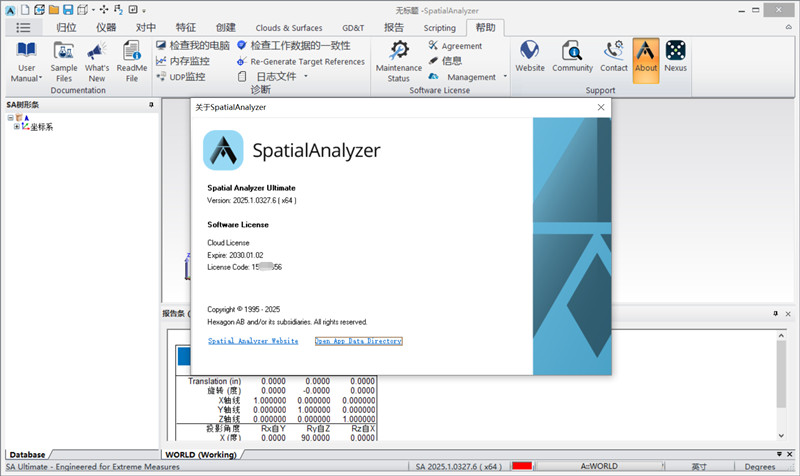
Task: Click the 英寸 units status bar entry
Action: point(699,466)
